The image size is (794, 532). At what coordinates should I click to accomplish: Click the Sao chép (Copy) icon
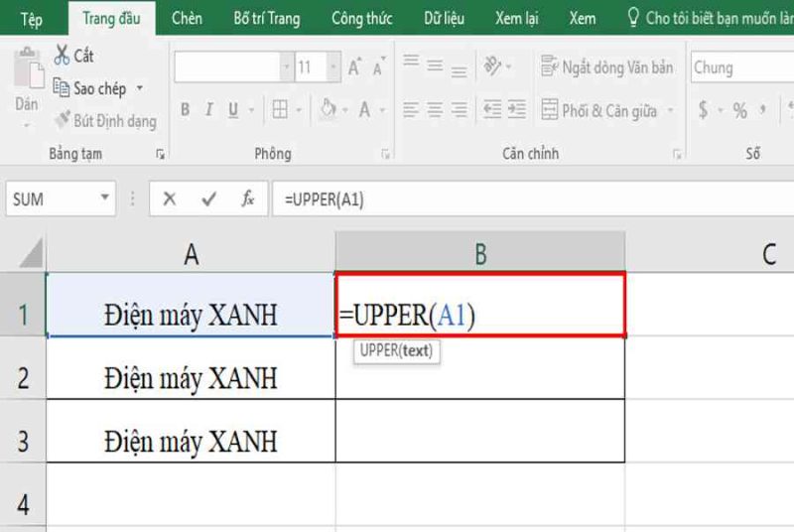tap(62, 87)
